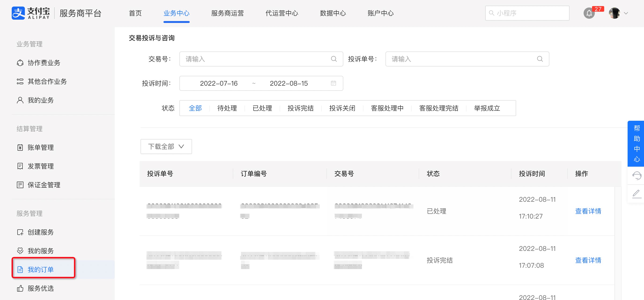Open the 账户中心 tab

point(381,13)
